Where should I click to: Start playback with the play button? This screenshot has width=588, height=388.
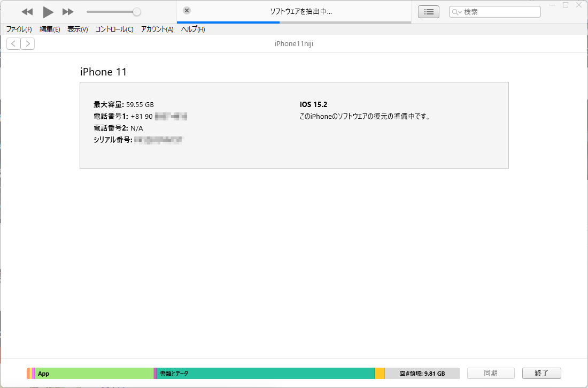pyautogui.click(x=48, y=12)
